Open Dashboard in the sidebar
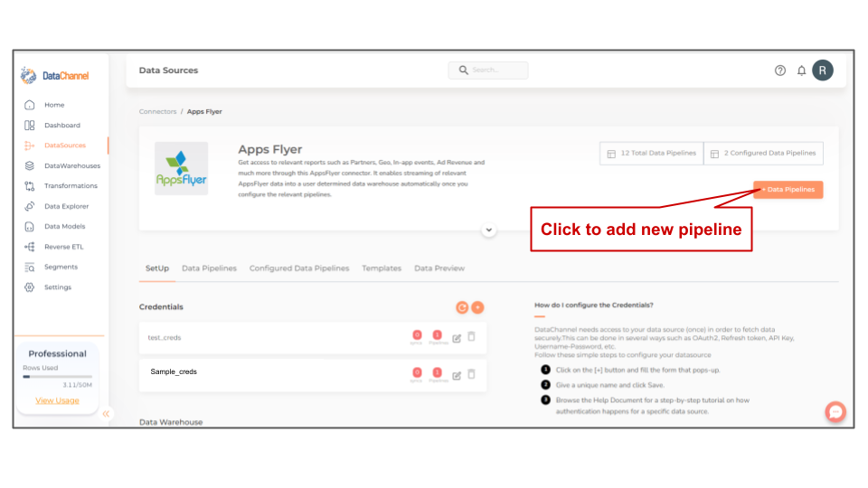 61,125
